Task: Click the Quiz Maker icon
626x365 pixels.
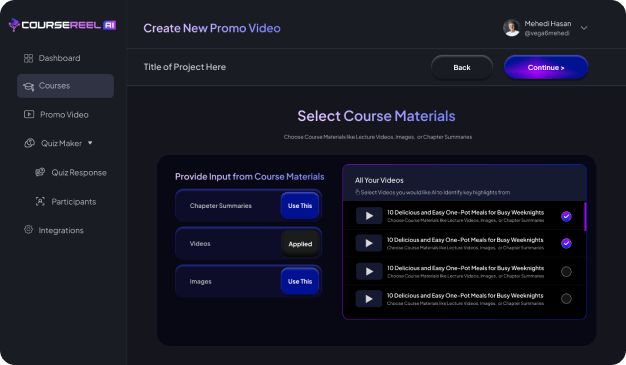Action: click(30, 143)
